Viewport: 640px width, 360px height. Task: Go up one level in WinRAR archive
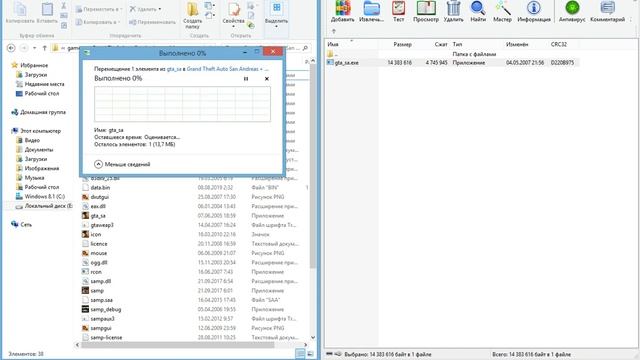pos(334,31)
